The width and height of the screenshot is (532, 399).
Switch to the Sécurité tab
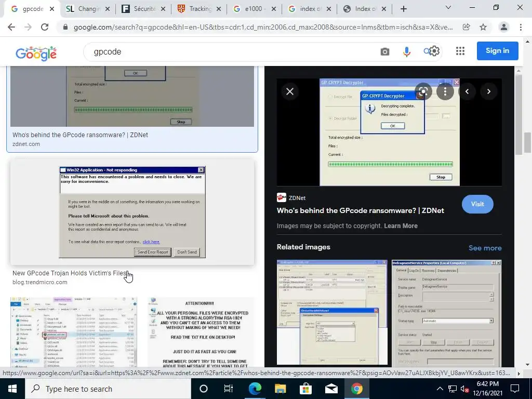(x=144, y=9)
